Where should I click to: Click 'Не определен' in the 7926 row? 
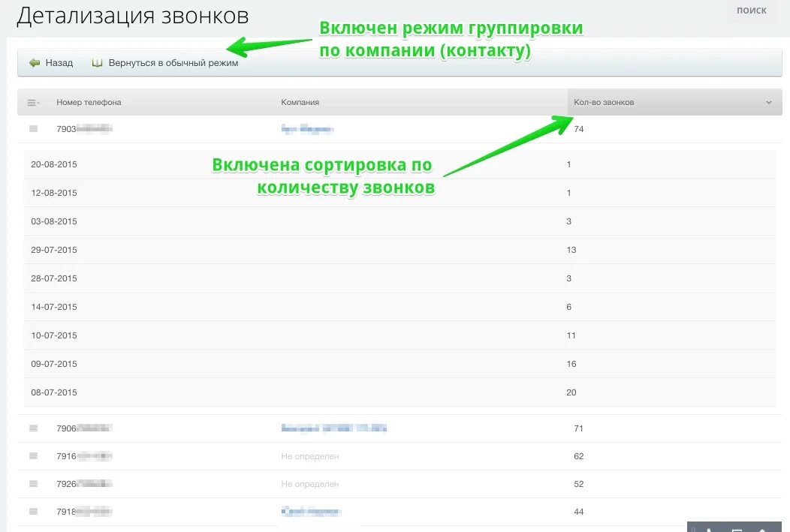click(x=310, y=484)
